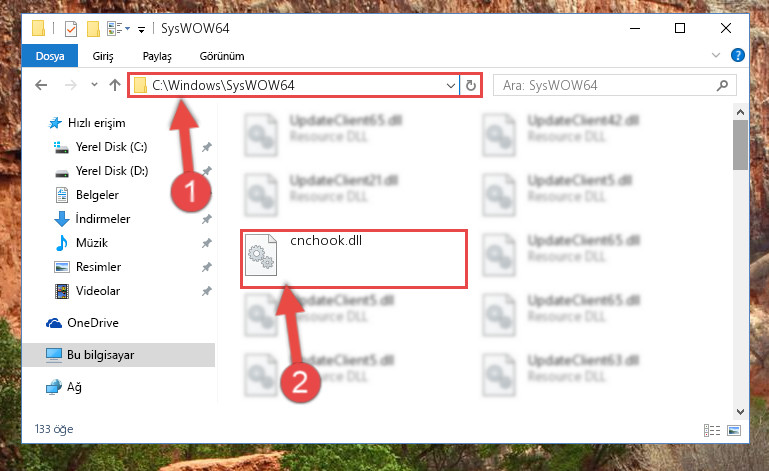Select the cnchook.dll file
Screen dimensions: 769x471
point(354,259)
